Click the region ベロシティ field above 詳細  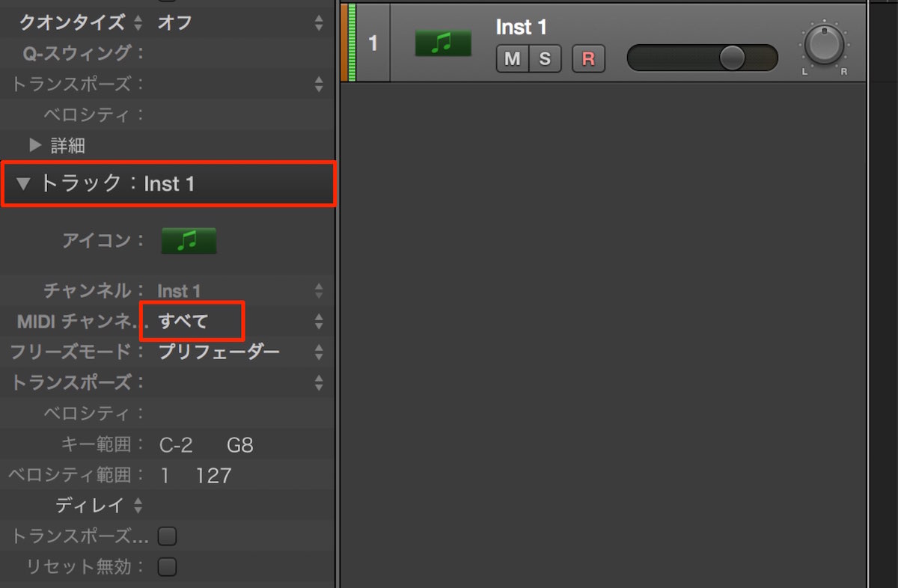coord(95,114)
